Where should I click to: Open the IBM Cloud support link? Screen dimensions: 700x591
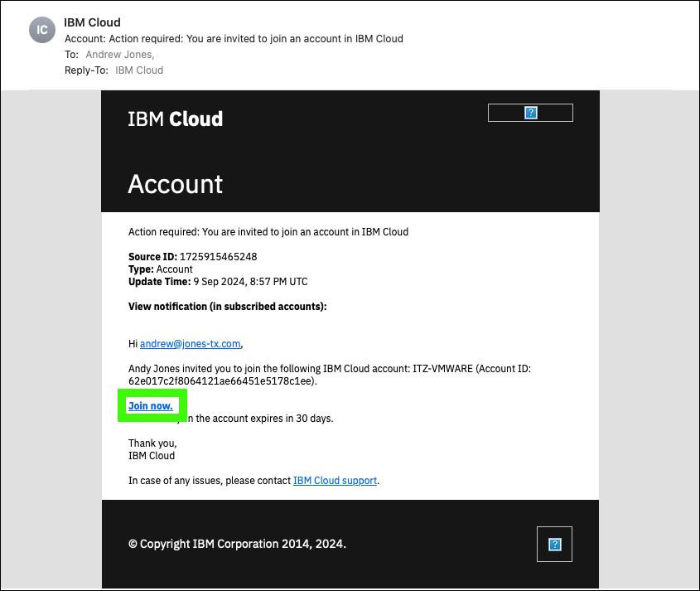[335, 480]
